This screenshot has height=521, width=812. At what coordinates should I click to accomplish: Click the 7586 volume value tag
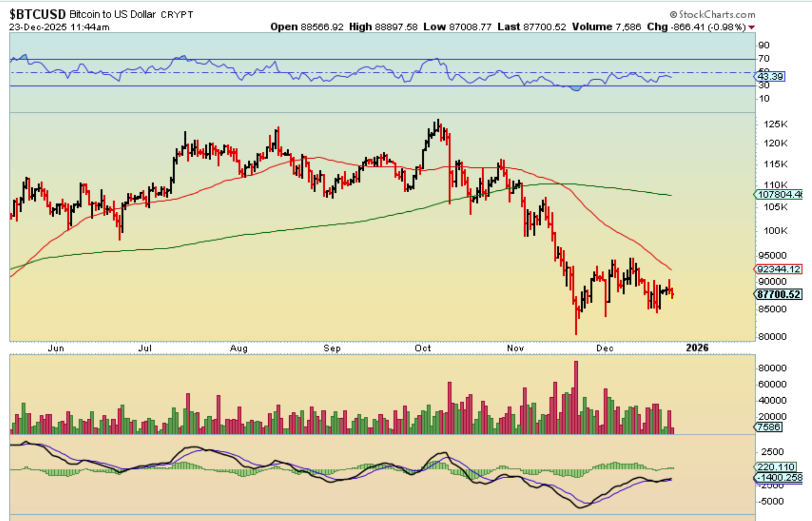(768, 427)
